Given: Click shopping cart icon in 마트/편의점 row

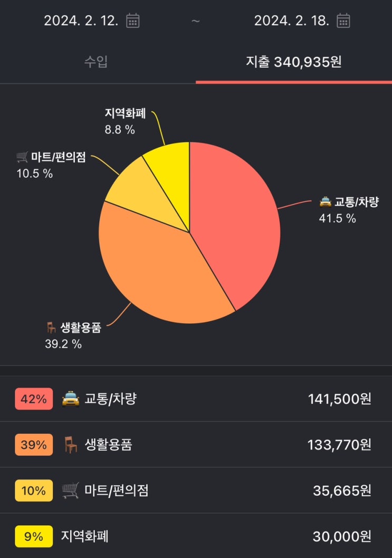Looking at the screenshot, I should pos(70,491).
